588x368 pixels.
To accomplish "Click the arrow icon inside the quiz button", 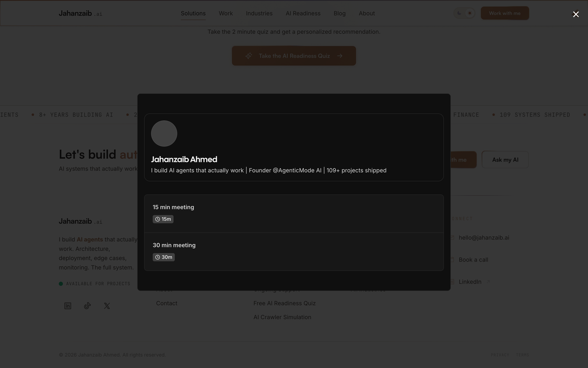I will [x=340, y=55].
